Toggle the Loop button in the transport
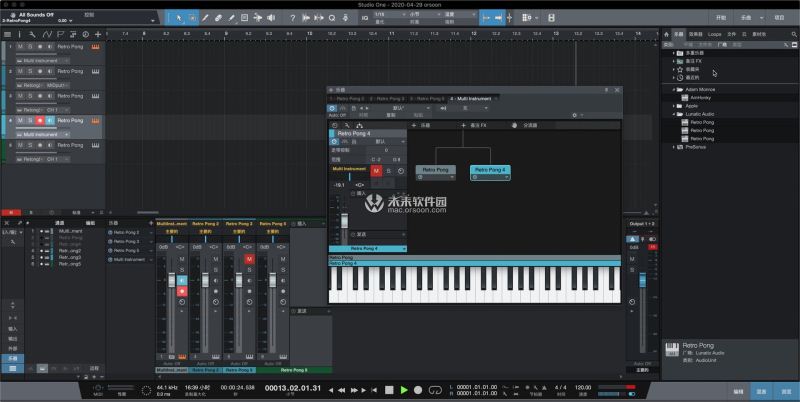Image resolution: width=800 pixels, height=402 pixels. click(x=435, y=390)
